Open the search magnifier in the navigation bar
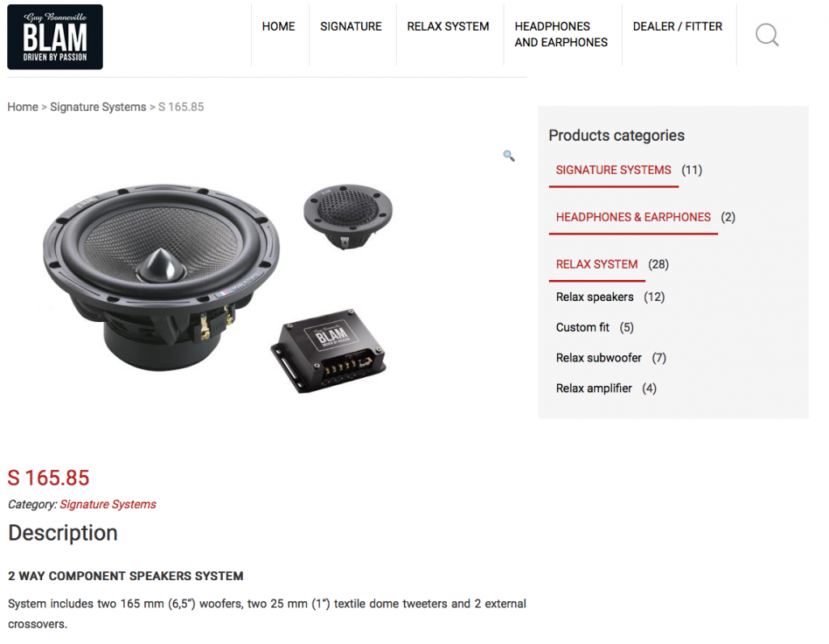 point(767,35)
